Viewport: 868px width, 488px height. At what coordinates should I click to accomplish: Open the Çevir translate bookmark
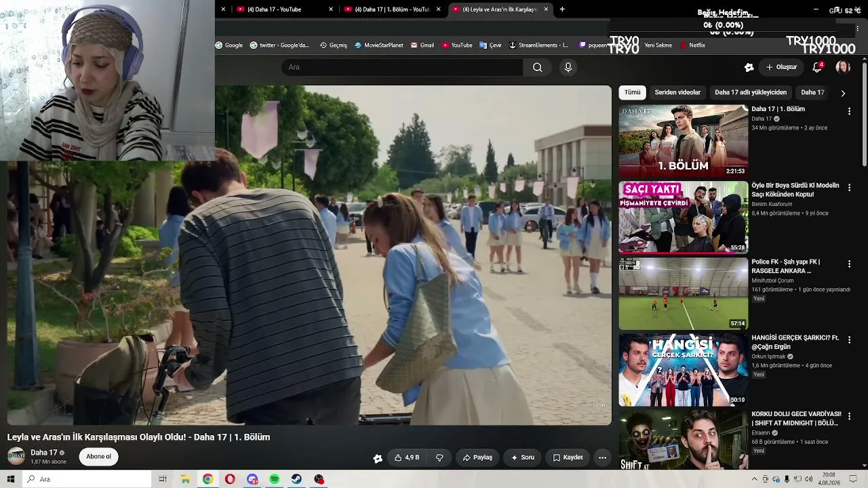[490, 45]
